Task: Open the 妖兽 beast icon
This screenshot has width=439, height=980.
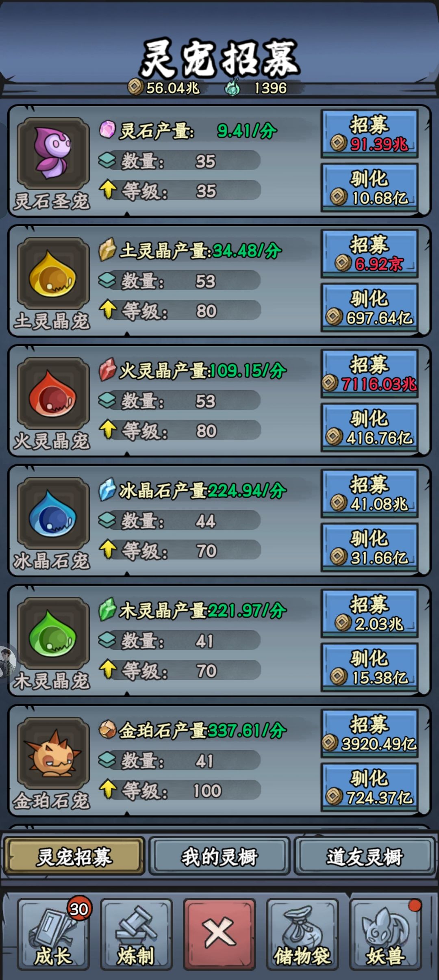Action: pos(385,934)
